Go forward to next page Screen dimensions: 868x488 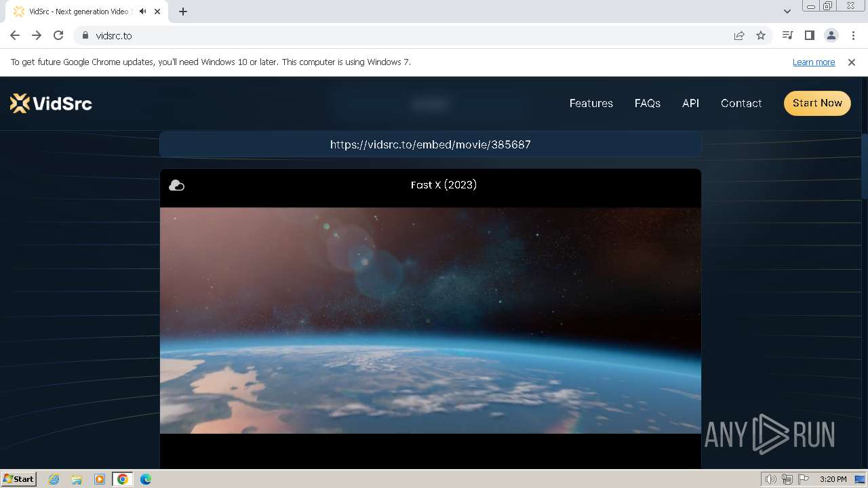pos(37,35)
